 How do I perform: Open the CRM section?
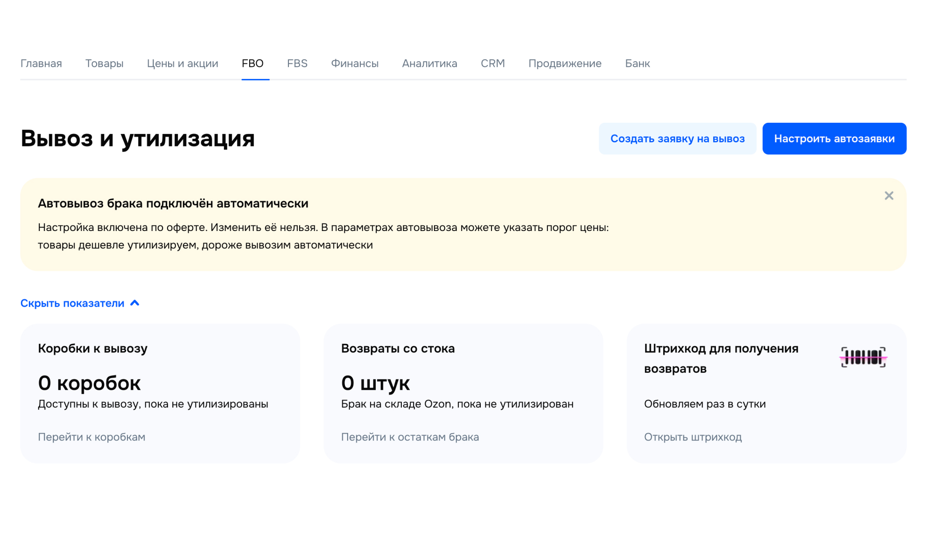493,63
